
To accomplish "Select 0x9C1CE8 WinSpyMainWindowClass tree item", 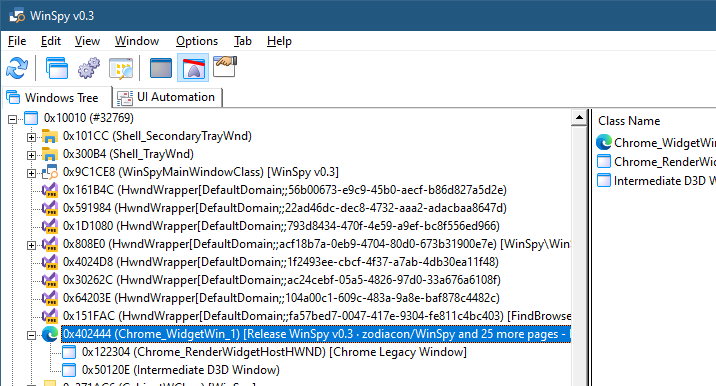I will [201, 172].
